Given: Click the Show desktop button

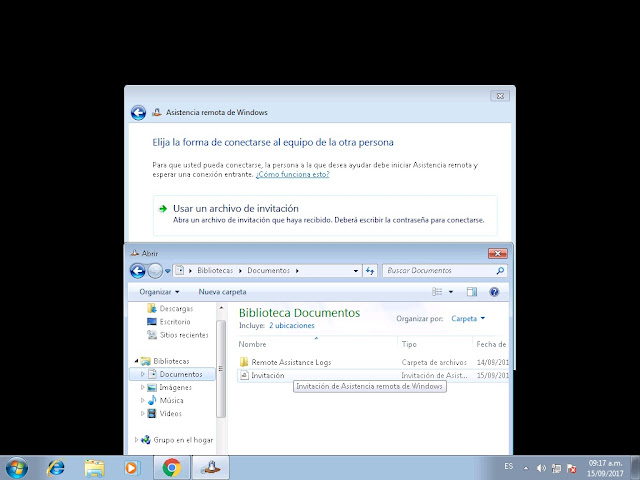Looking at the screenshot, I should coord(636,468).
